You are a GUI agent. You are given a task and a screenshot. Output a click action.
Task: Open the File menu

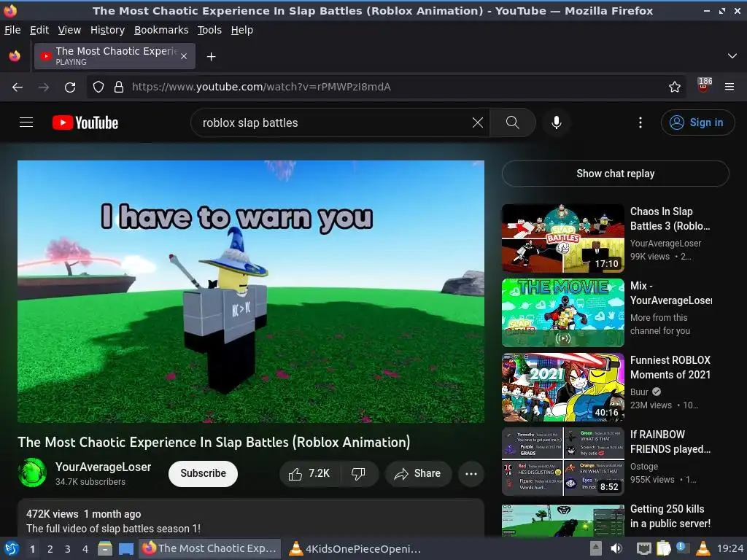(x=12, y=30)
